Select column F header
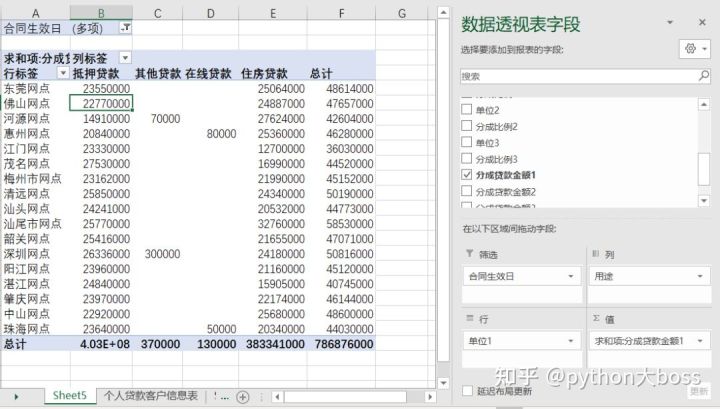This screenshot has width=720, height=409. click(x=341, y=13)
